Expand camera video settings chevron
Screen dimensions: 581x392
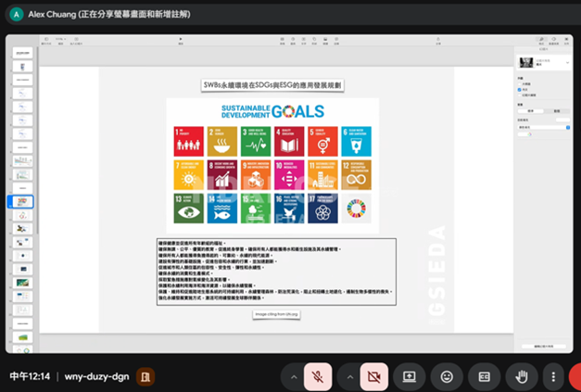pos(350,377)
